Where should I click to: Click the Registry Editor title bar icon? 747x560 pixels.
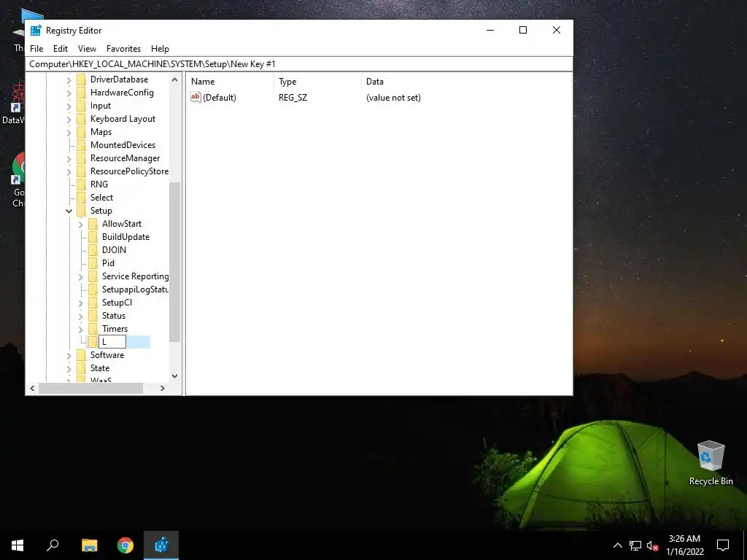click(36, 30)
